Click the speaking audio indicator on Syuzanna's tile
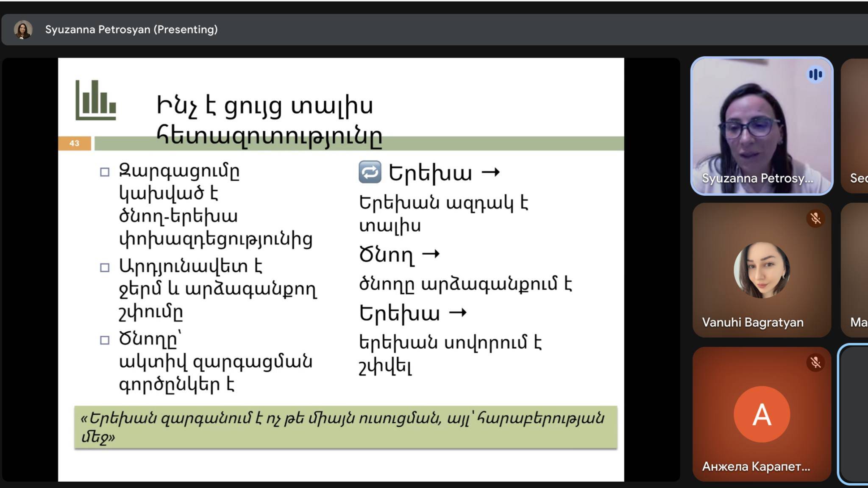Screen dimensions: 868x488 tap(815, 75)
